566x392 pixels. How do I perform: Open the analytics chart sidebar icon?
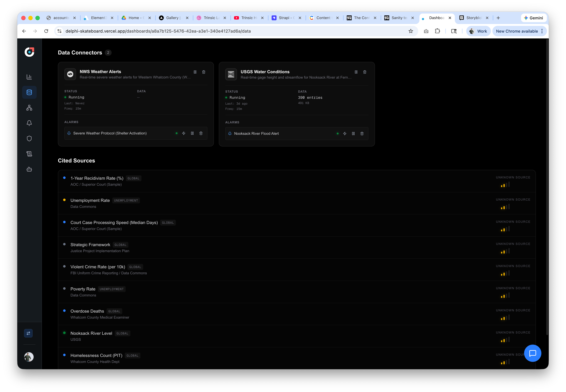click(29, 77)
